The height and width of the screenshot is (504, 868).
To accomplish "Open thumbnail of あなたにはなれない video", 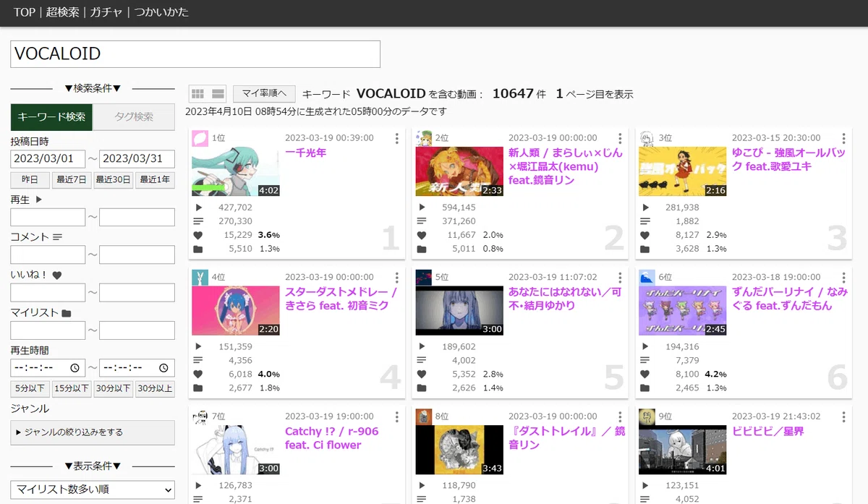I will click(459, 311).
